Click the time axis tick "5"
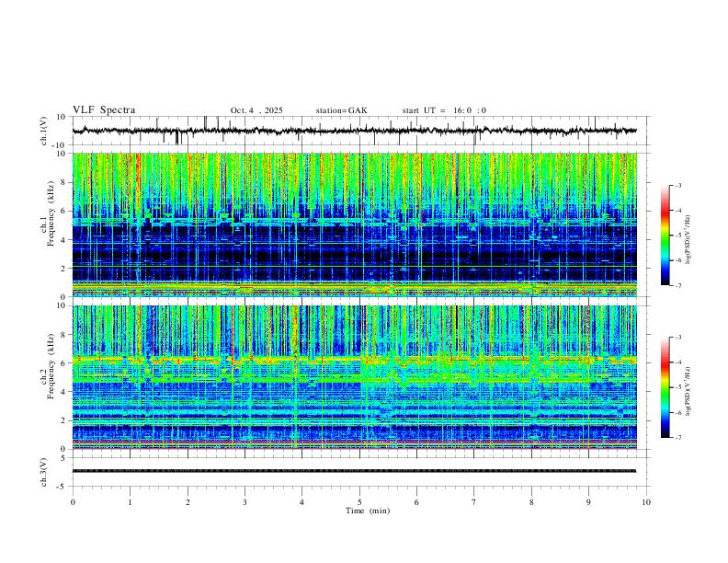728x563 pixels. tap(359, 502)
